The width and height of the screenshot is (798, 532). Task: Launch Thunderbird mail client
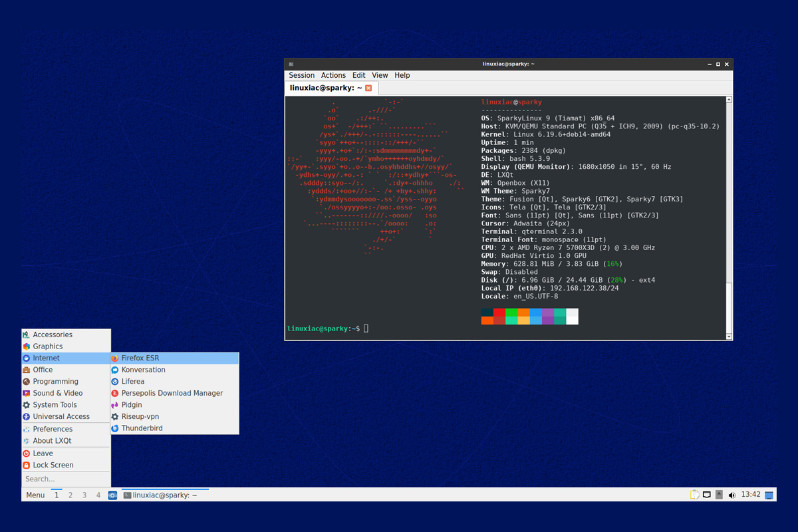174,428
